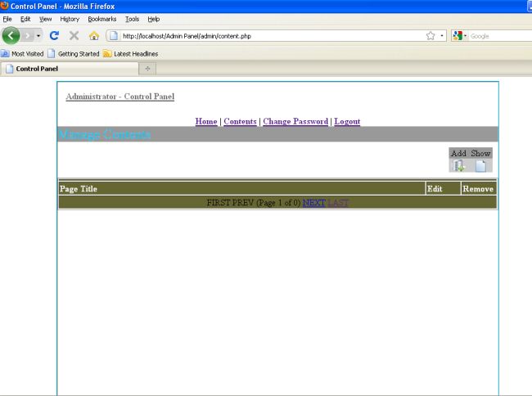Screen dimensions: 532x396
Task: Open the Edit menu
Action: (25, 19)
